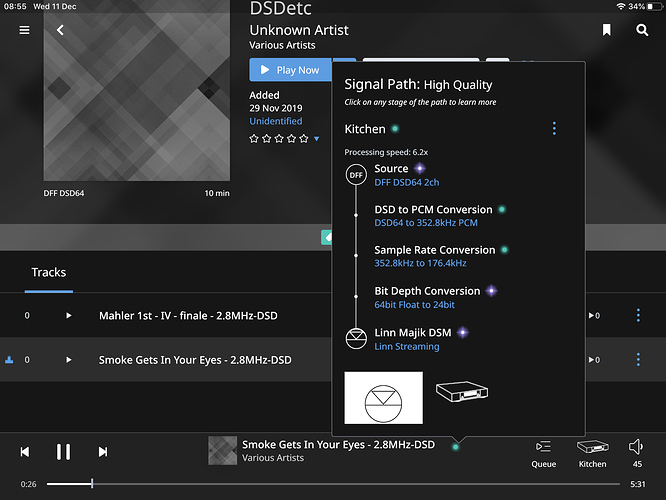
Task: Open the volume control showing 45
Action: (x=636, y=453)
